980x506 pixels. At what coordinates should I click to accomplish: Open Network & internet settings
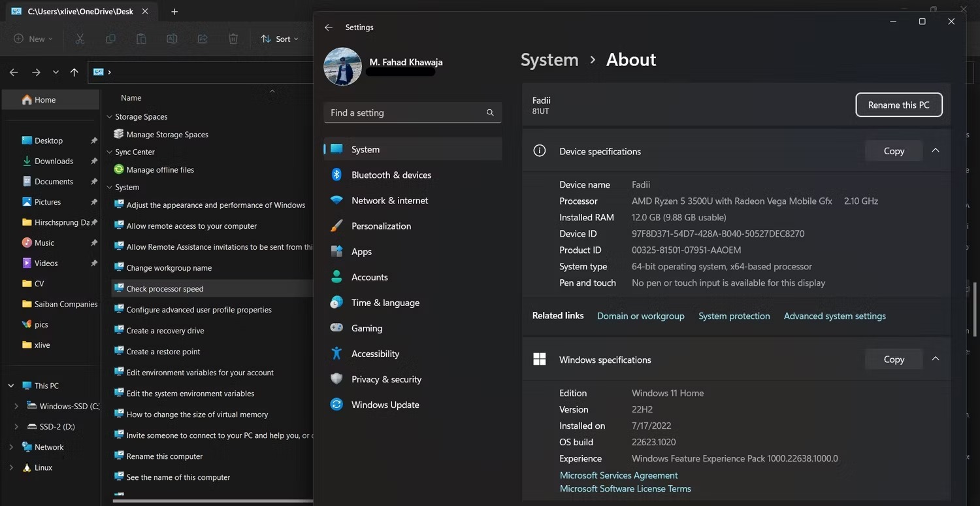coord(413,200)
